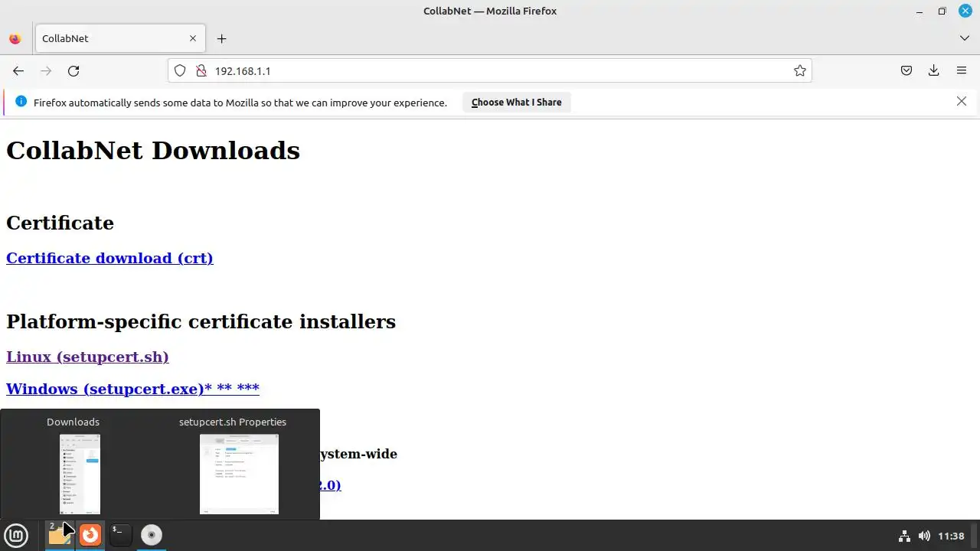Click the CollabNet Downloads heading
This screenshot has height=551, width=980.
[153, 150]
